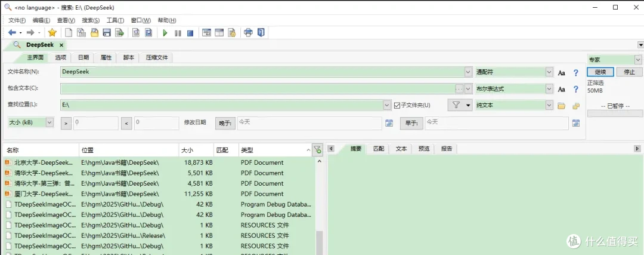Start search with the green play icon
Image resolution: width=644 pixels, height=255 pixels.
tap(165, 33)
